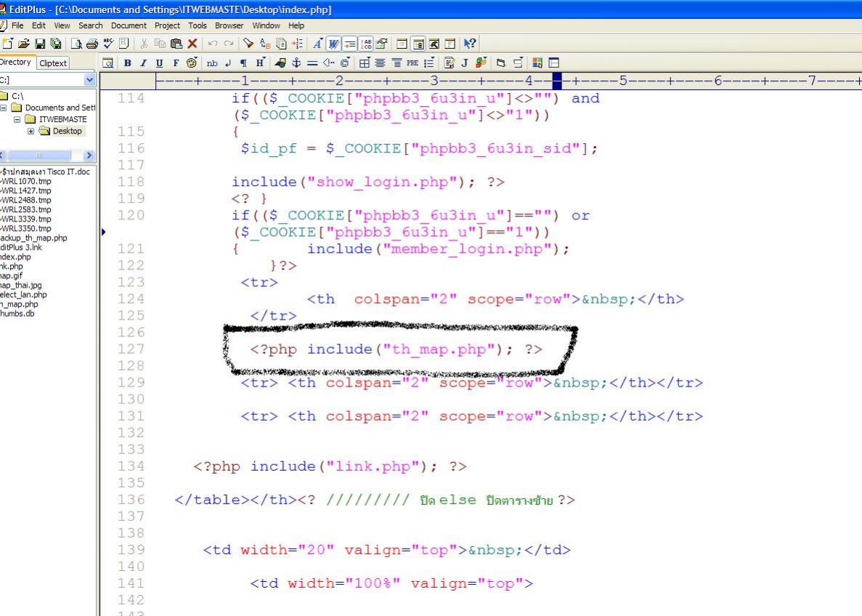The image size is (862, 616).
Task: Click the Save All icon
Action: click(x=55, y=44)
